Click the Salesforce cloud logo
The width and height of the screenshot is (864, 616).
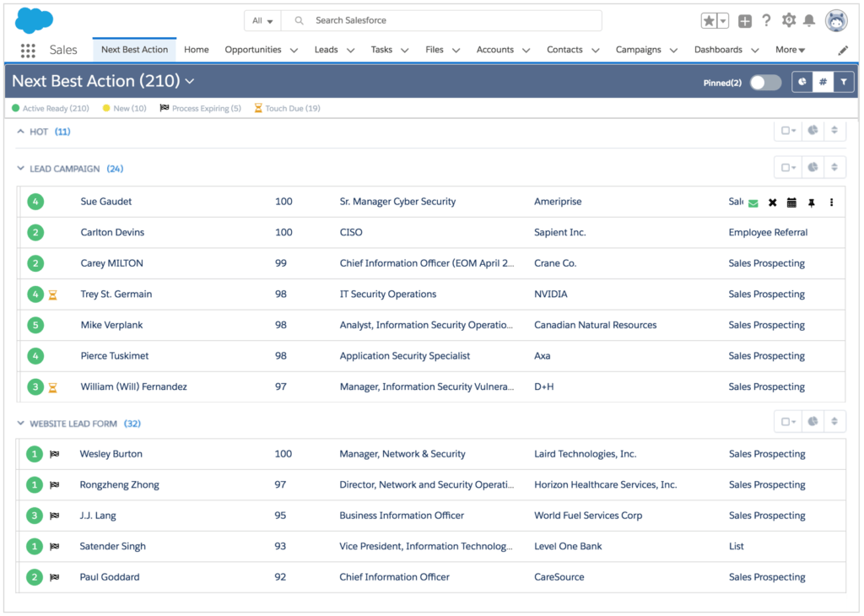click(x=34, y=20)
